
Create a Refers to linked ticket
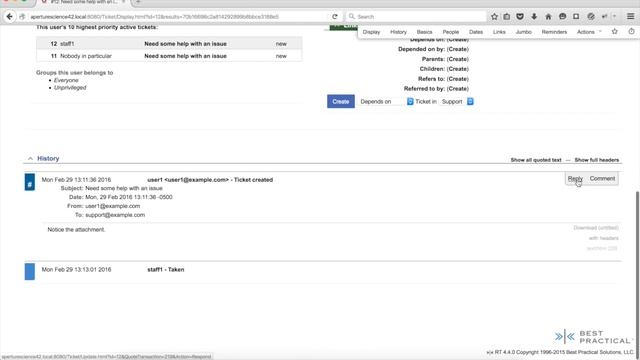click(458, 79)
